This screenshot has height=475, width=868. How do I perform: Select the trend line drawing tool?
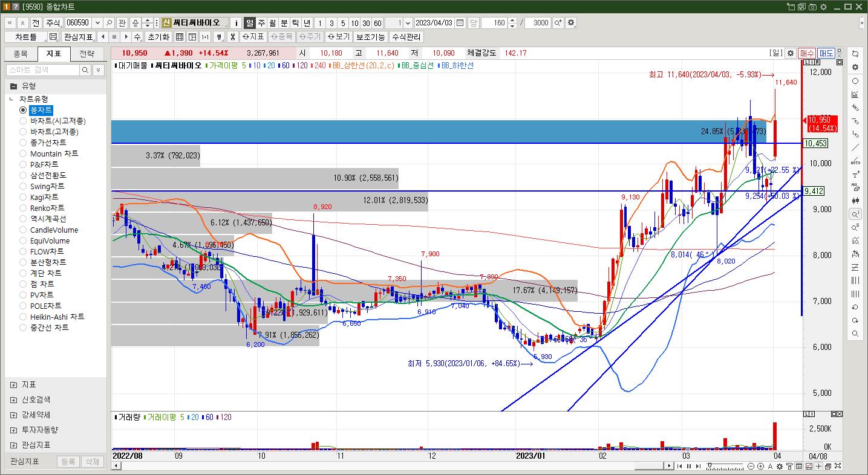pos(855,147)
